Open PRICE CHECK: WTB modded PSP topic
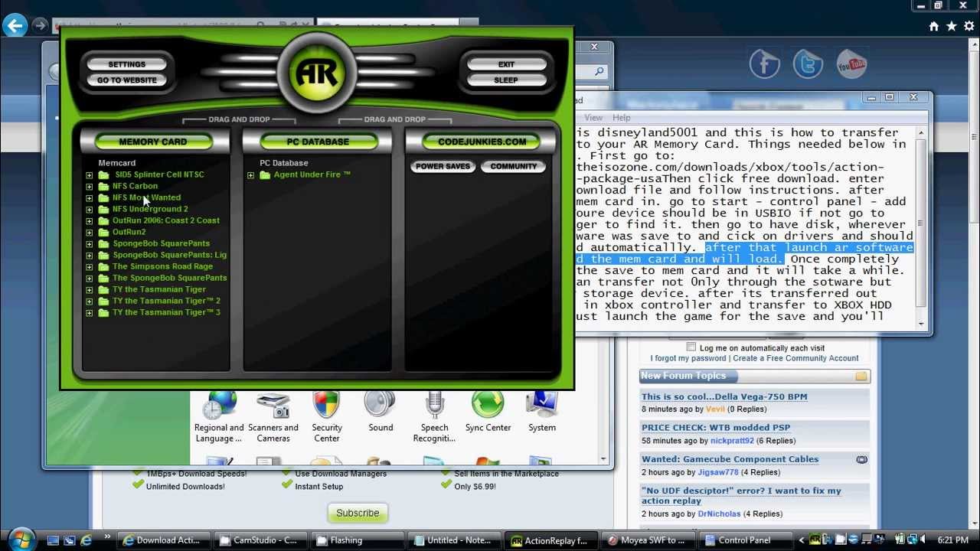The height and width of the screenshot is (551, 980). [716, 428]
